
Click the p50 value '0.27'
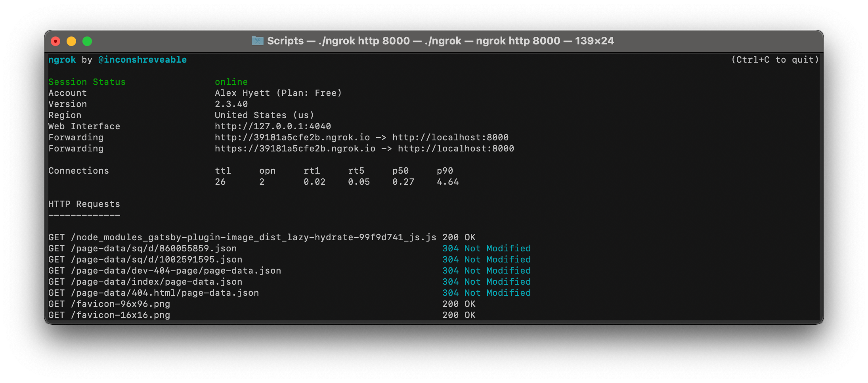[403, 182]
